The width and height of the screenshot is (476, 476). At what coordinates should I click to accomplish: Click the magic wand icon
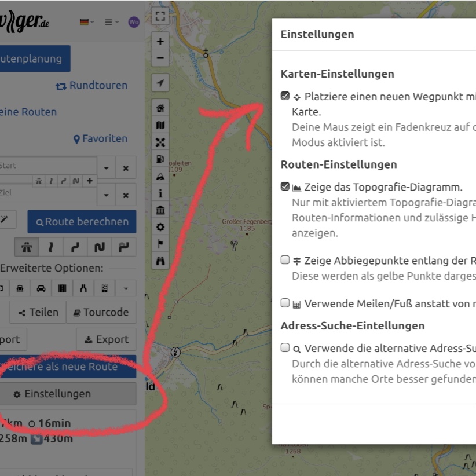[x=5, y=220]
